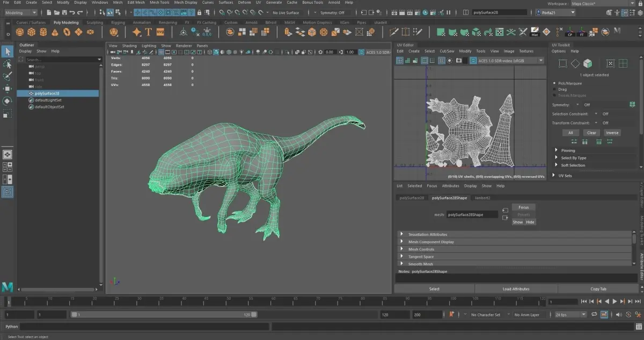Screen dimensions: 644x340
Task: Expand the Pinning section in UV Toolkit
Action: point(568,151)
